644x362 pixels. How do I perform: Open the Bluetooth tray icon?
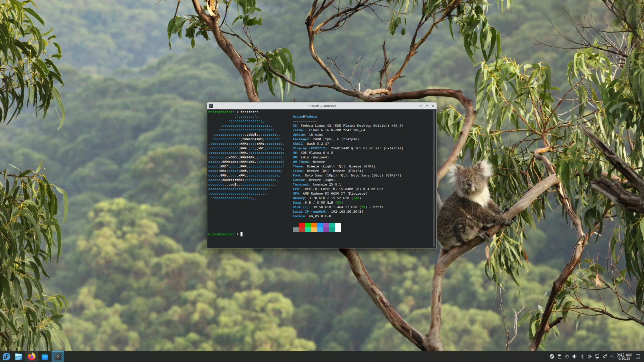tap(582, 357)
